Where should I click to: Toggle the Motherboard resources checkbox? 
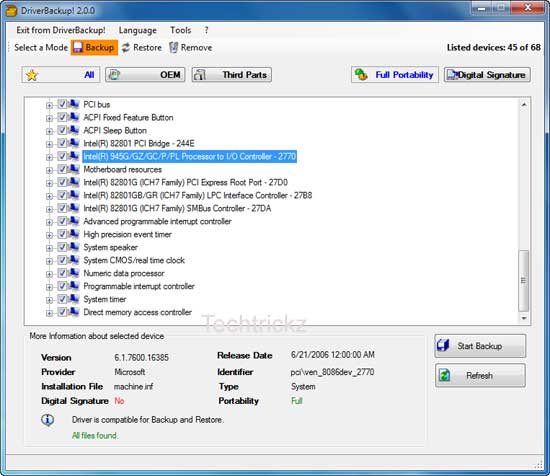pyautogui.click(x=62, y=169)
